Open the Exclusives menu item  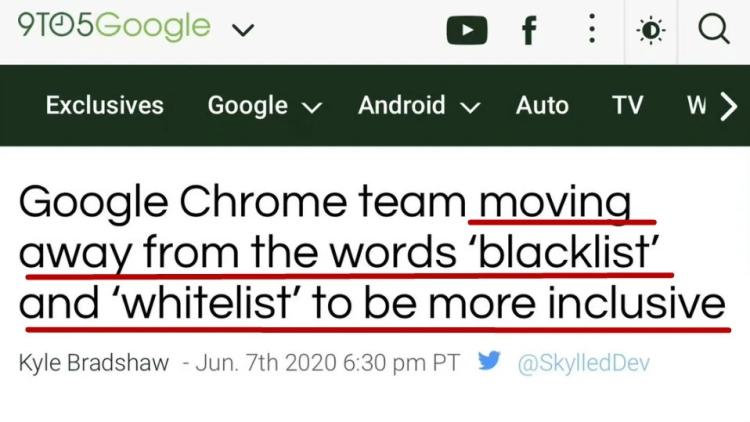pos(105,105)
